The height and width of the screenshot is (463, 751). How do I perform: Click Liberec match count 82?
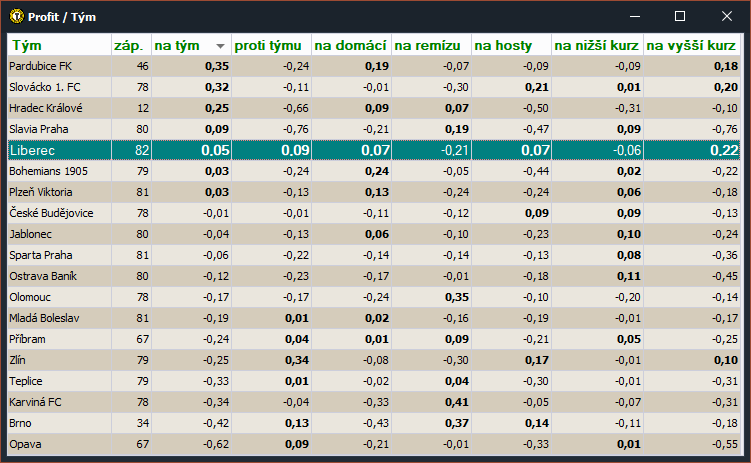pyautogui.click(x=142, y=150)
